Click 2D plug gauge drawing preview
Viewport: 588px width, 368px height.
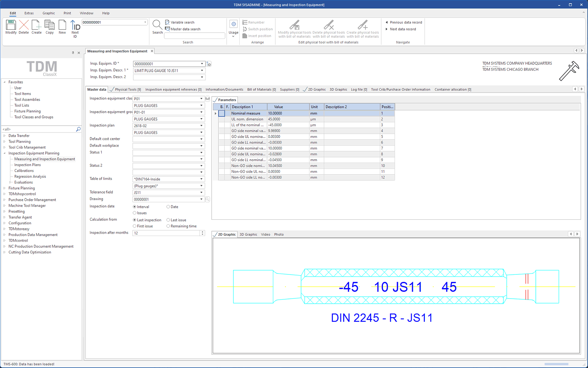[396, 295]
